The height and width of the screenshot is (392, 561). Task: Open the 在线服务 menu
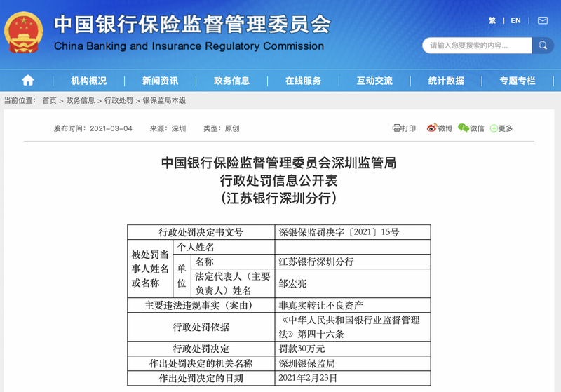click(303, 81)
